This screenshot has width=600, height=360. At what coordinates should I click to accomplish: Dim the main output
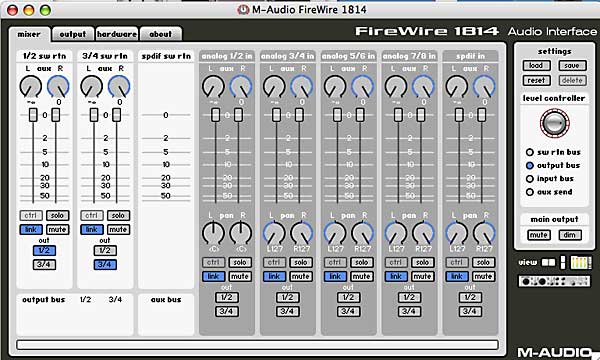coord(570,235)
